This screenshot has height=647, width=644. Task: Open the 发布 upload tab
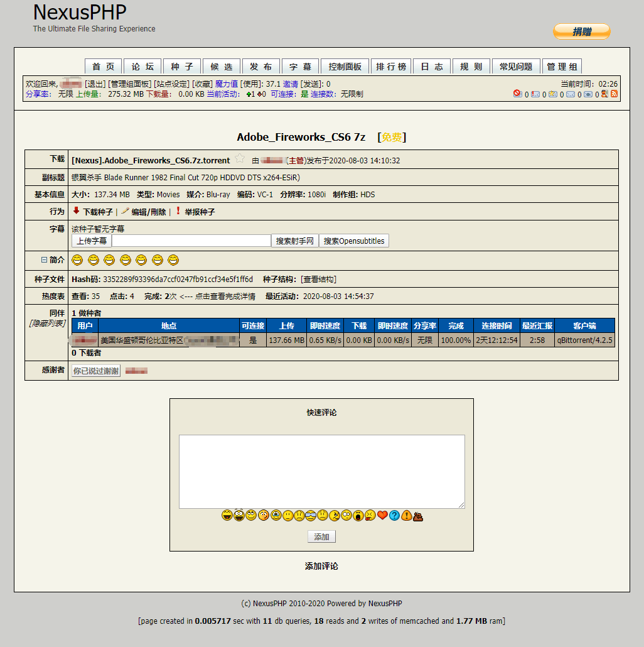pyautogui.click(x=261, y=67)
